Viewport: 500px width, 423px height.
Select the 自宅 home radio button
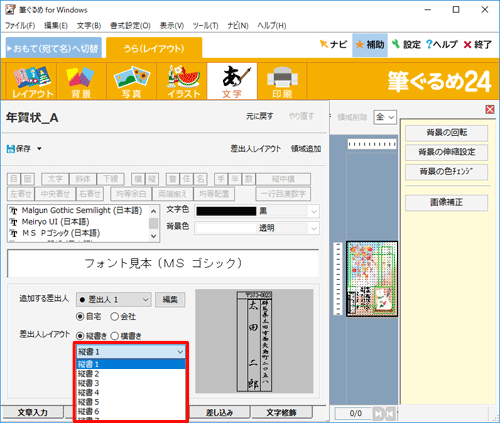point(80,316)
